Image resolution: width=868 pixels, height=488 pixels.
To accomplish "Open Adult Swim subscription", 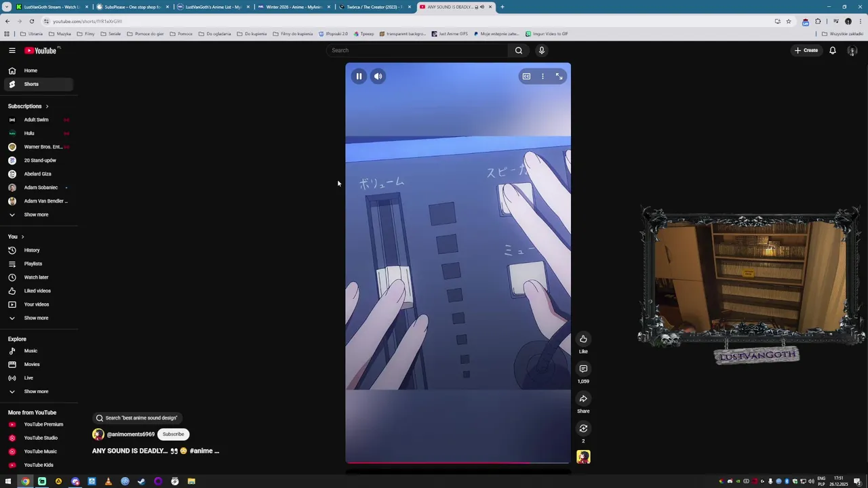I will [38, 120].
